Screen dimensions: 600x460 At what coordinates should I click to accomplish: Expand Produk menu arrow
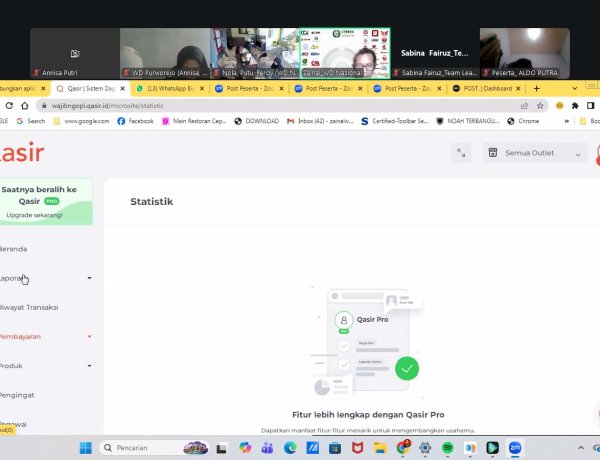[89, 366]
